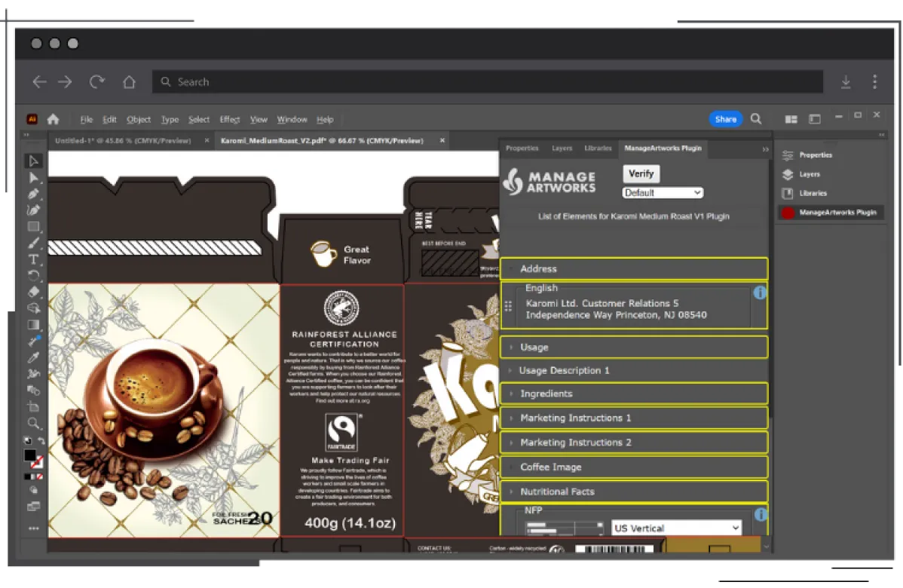903x588 pixels.
Task: Click the drag handle beside the English address
Action: click(x=508, y=307)
